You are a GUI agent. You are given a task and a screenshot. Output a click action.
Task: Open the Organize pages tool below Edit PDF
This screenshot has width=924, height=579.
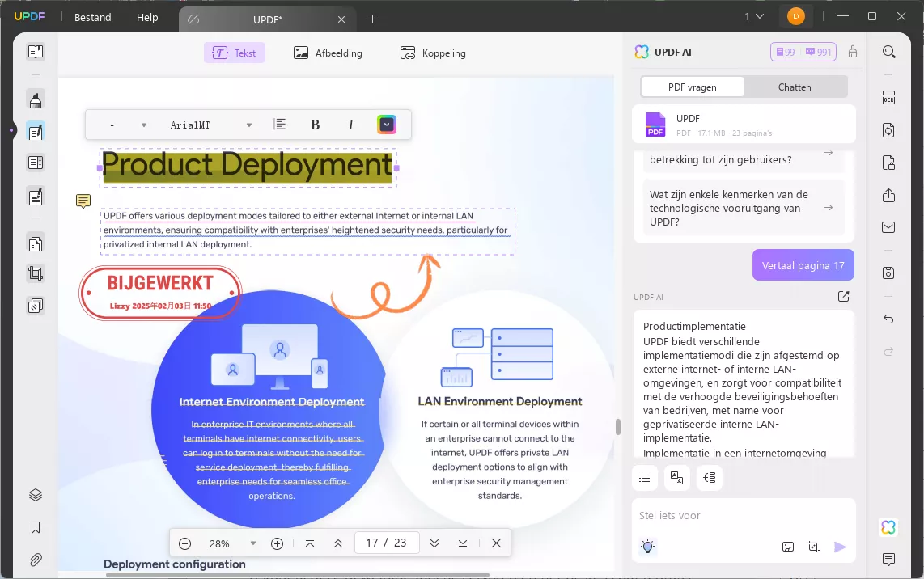click(36, 163)
